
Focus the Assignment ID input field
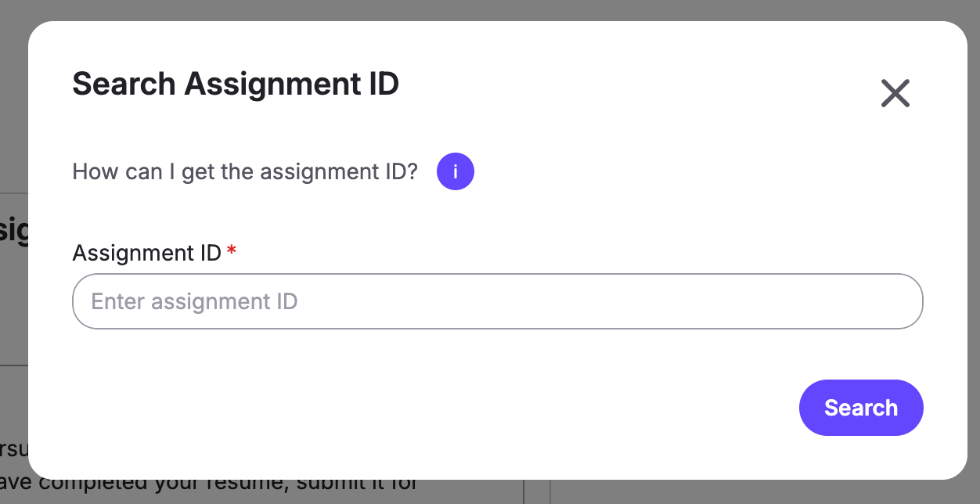point(498,301)
